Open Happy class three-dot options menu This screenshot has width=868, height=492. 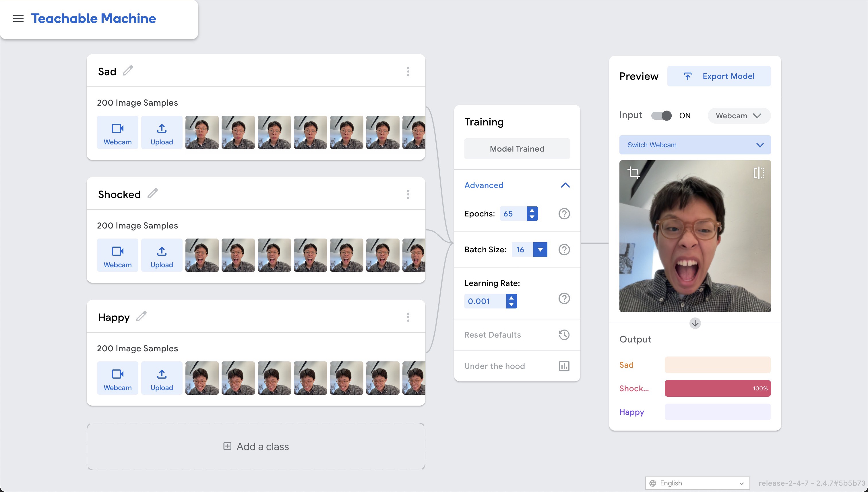click(x=408, y=317)
